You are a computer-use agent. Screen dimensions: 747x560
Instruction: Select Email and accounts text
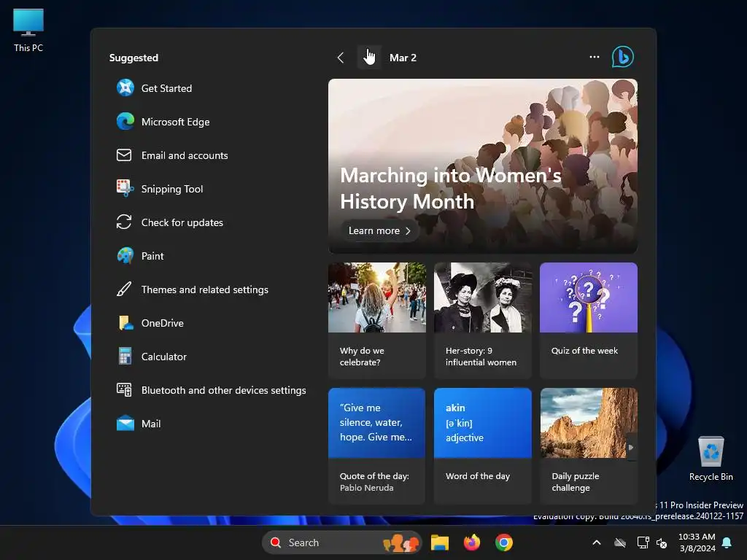pos(185,155)
